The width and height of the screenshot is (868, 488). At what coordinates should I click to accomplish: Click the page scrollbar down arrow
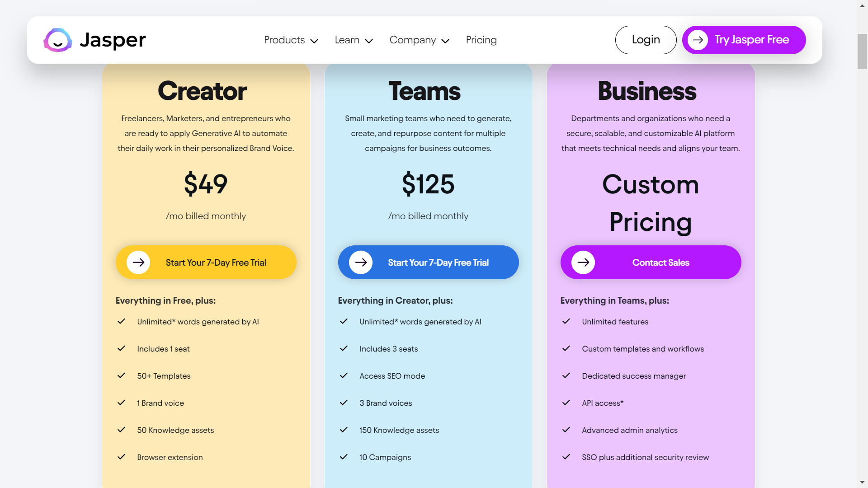862,482
